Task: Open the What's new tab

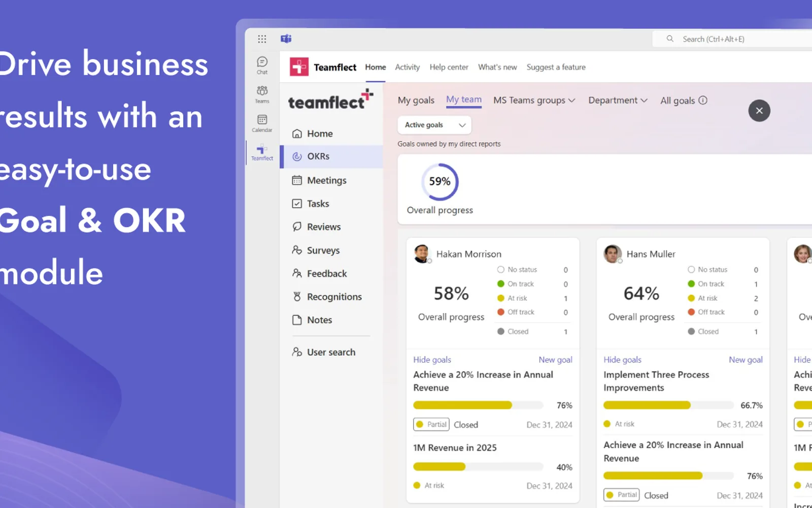Action: tap(497, 67)
